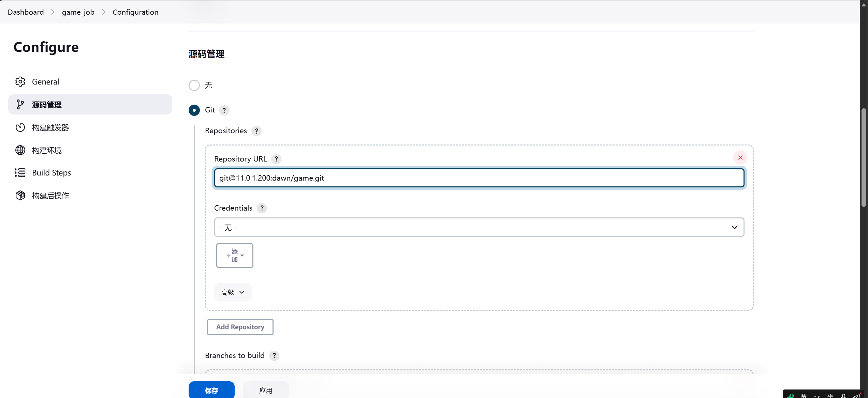The height and width of the screenshot is (398, 868).
Task: Open the Dashboard breadcrumb link
Action: click(x=26, y=12)
